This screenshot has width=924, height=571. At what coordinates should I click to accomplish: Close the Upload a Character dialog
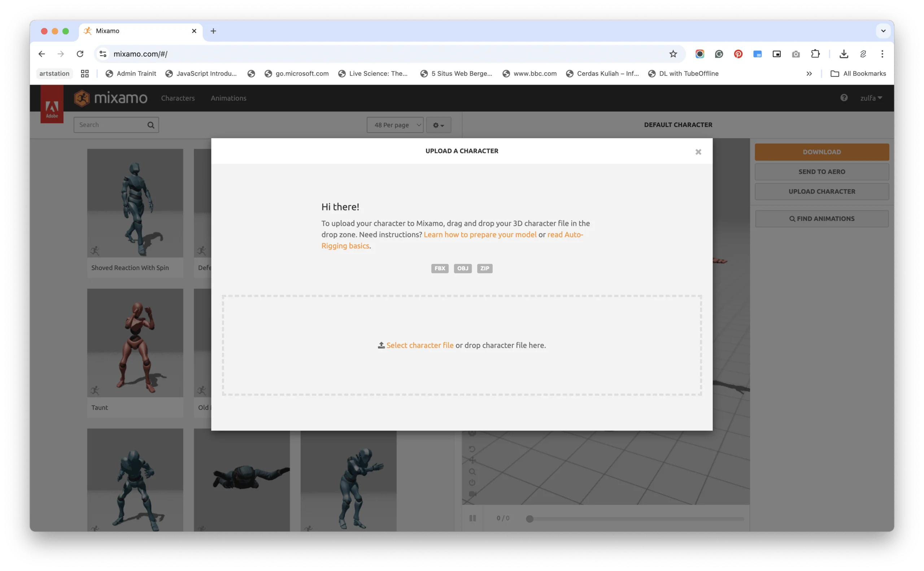click(x=698, y=152)
